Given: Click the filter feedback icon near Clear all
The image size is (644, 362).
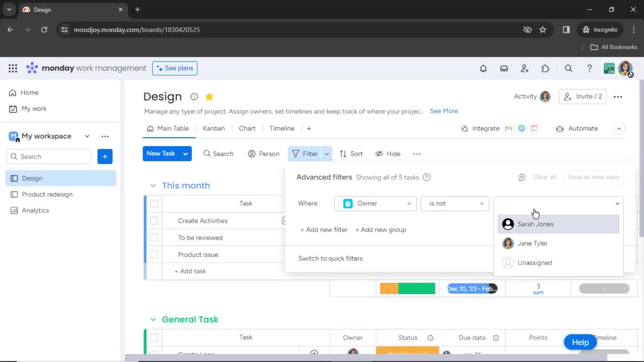Looking at the screenshot, I should 522,177.
